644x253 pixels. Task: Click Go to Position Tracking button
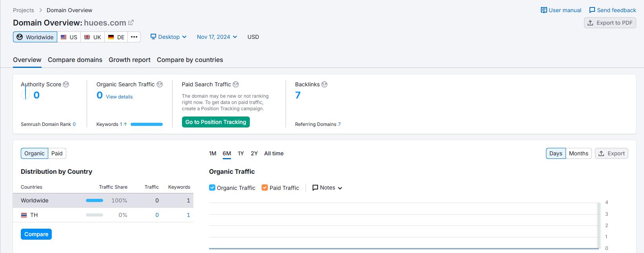(x=216, y=122)
